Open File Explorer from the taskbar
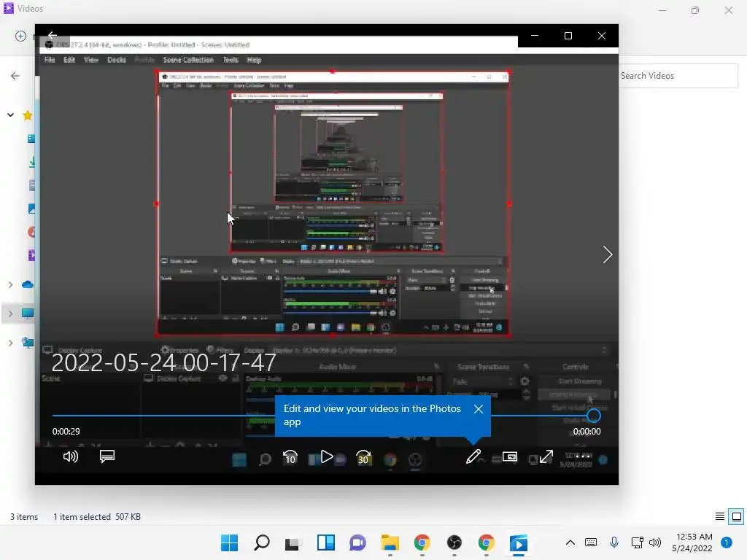The height and width of the screenshot is (560, 747). click(390, 542)
